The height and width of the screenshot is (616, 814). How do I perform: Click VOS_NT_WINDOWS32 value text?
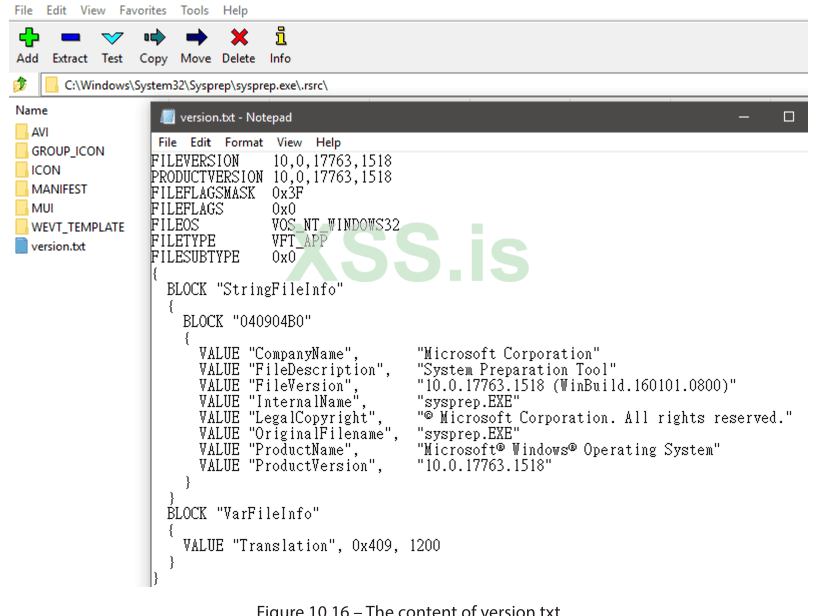(x=336, y=225)
